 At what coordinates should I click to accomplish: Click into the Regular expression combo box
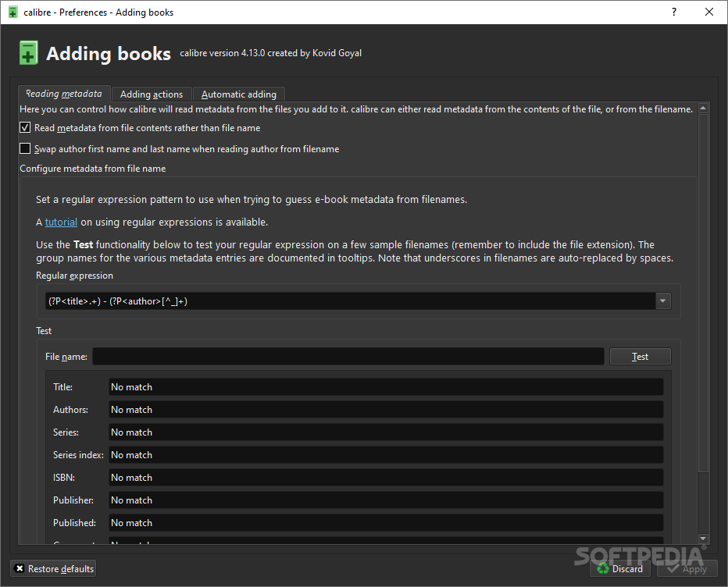[x=351, y=301]
